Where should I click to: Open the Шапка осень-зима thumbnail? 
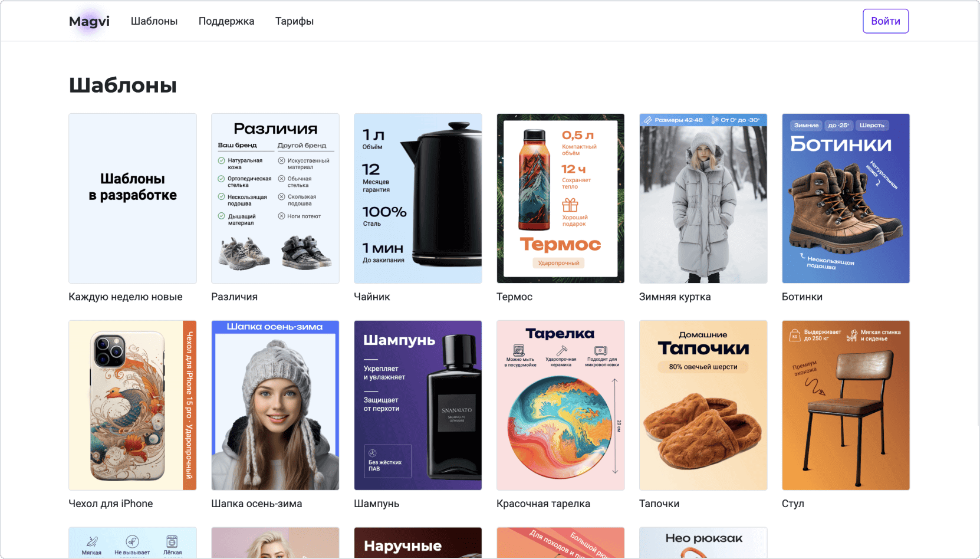click(x=275, y=405)
